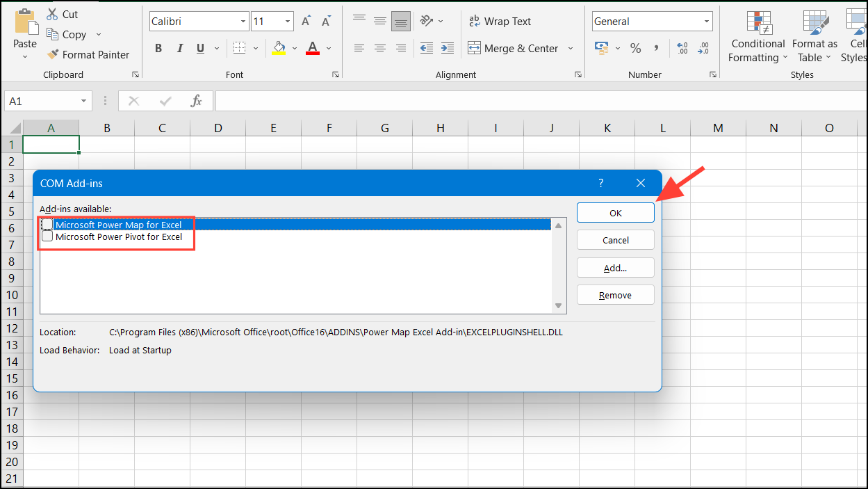Toggle bold formatting

158,49
